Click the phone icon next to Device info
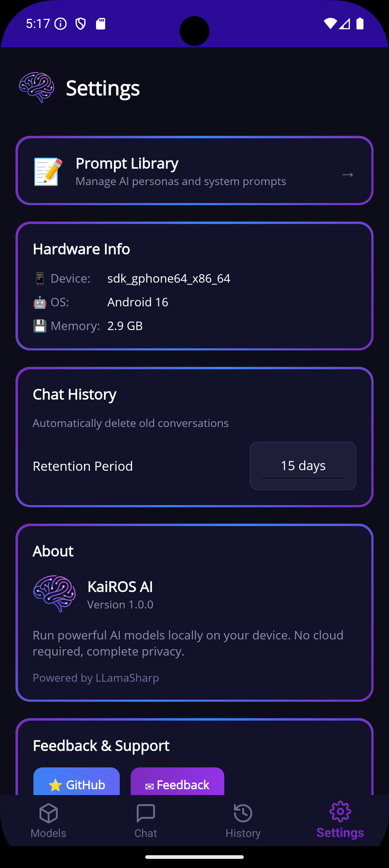Screen dimensions: 389x868 pyautogui.click(x=40, y=278)
